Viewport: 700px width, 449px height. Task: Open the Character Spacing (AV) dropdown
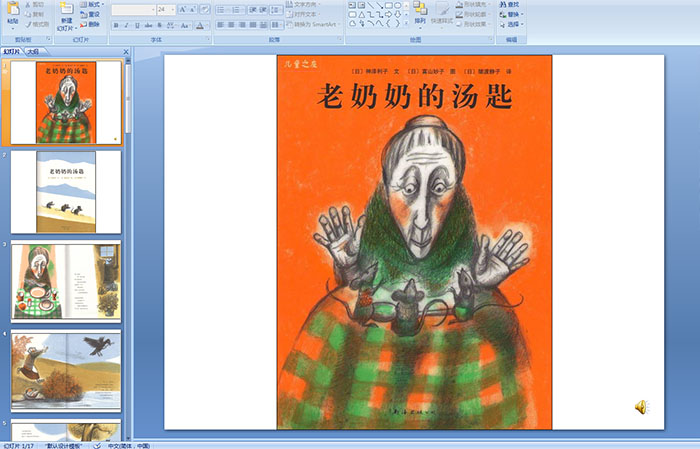pos(172,25)
